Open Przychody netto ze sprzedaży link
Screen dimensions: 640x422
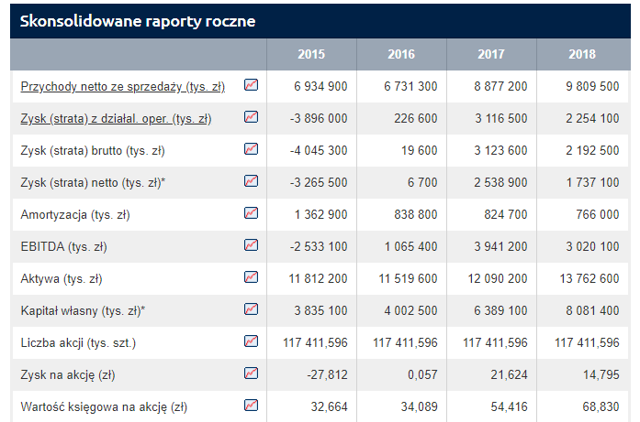click(122, 87)
